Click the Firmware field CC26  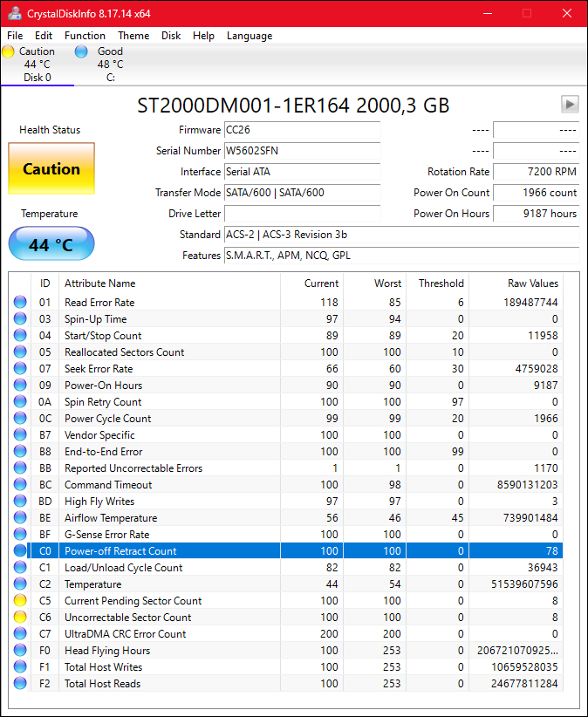pos(302,130)
